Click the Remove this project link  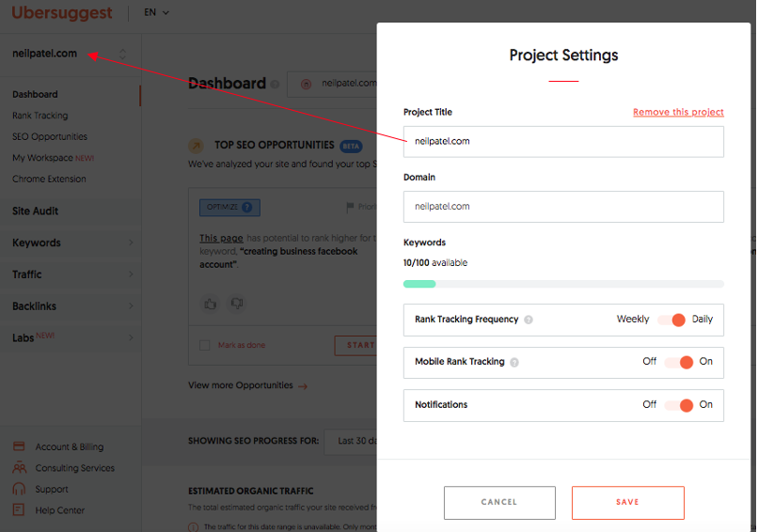(x=678, y=112)
